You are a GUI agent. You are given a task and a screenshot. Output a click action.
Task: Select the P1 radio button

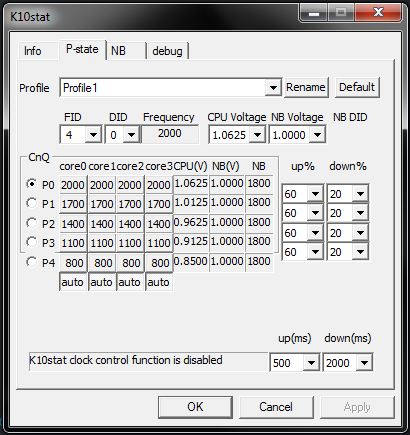pyautogui.click(x=31, y=203)
